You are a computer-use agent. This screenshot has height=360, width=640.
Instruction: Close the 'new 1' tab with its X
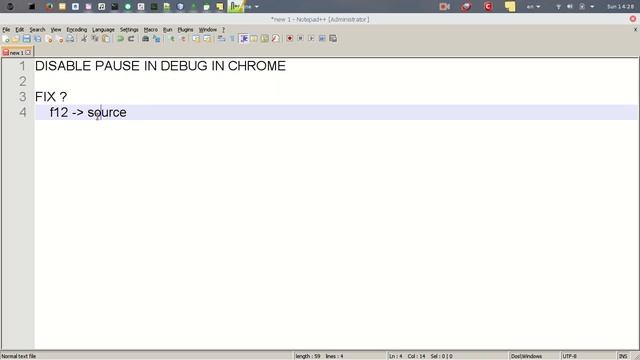click(x=28, y=52)
